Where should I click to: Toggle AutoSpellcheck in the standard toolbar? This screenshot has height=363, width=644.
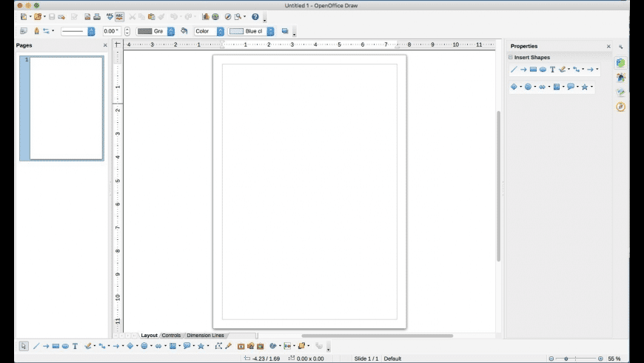pyautogui.click(x=119, y=16)
